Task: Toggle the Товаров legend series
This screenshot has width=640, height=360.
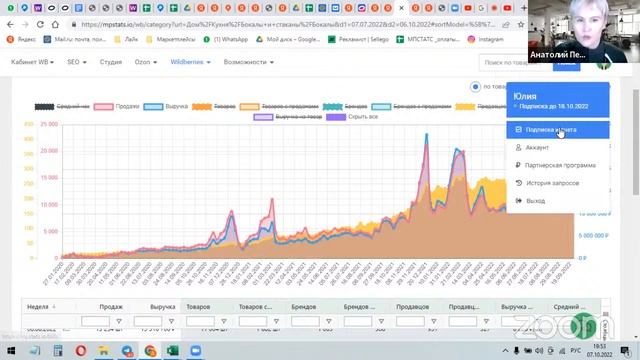Action: point(214,107)
